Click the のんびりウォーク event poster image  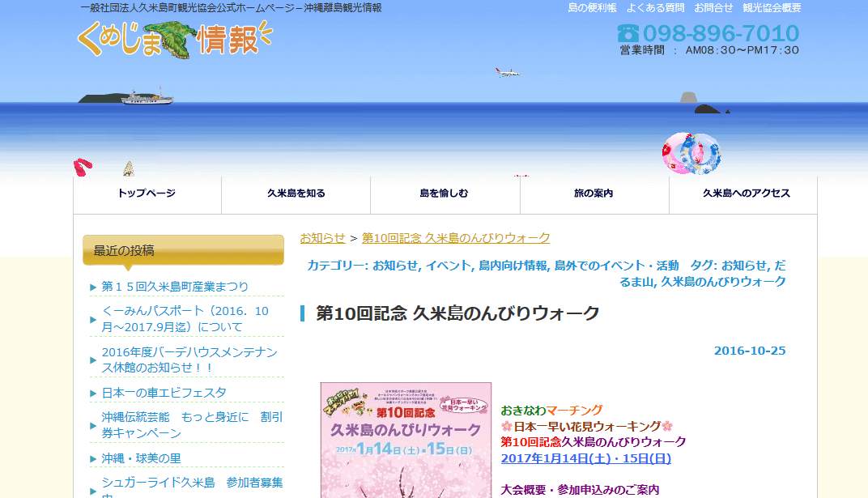tap(406, 440)
